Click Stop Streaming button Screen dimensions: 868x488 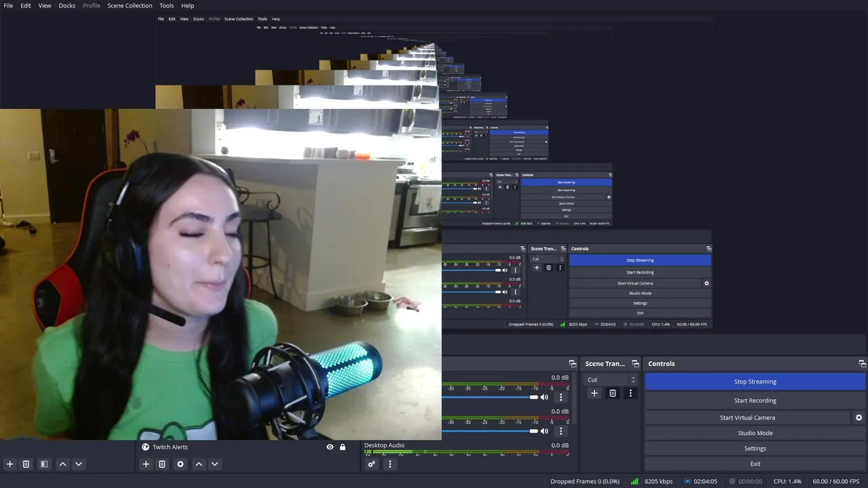(x=755, y=382)
